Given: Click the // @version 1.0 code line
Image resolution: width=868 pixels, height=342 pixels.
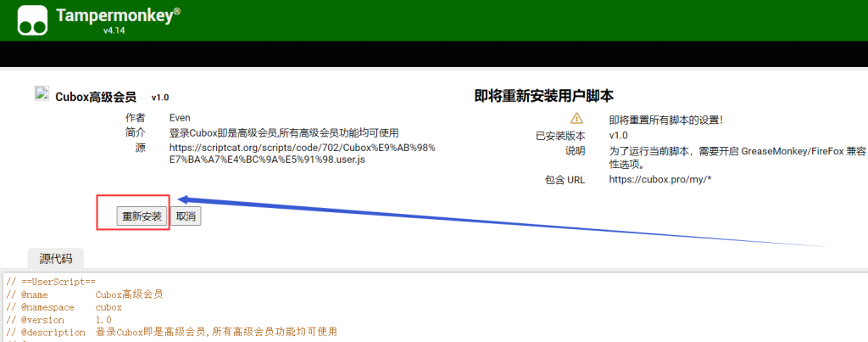Looking at the screenshot, I should (58, 320).
